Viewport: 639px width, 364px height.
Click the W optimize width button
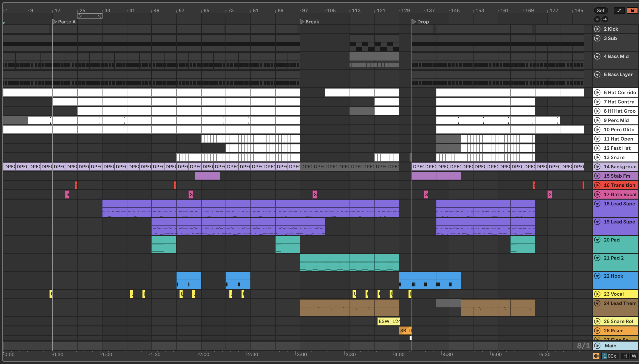[x=634, y=356]
